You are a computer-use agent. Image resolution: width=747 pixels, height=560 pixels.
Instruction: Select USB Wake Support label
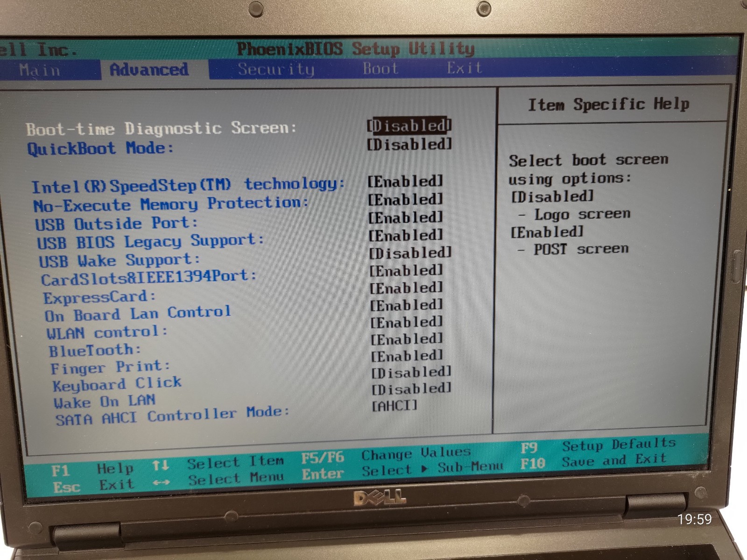pyautogui.click(x=120, y=260)
